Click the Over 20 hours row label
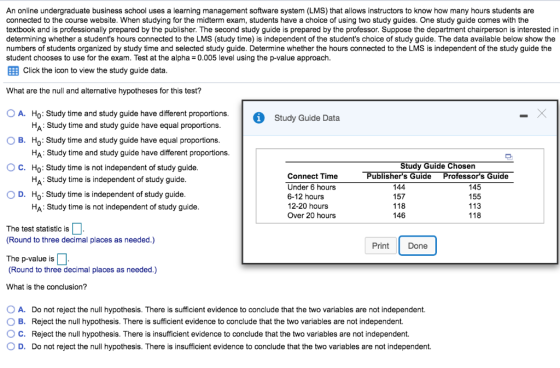The width and height of the screenshot is (560, 368). 311,215
